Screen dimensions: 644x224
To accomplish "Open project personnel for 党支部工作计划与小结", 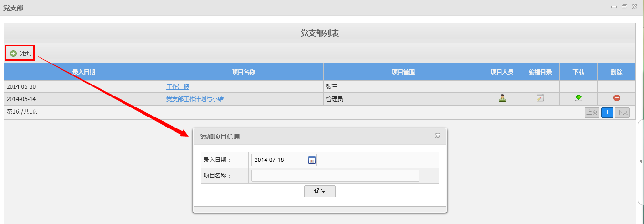I will tap(502, 98).
